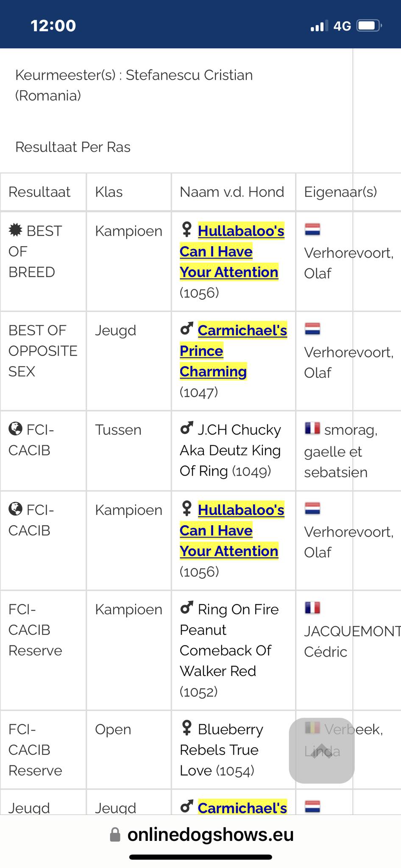Tap the lock icon in address bar

(115, 835)
